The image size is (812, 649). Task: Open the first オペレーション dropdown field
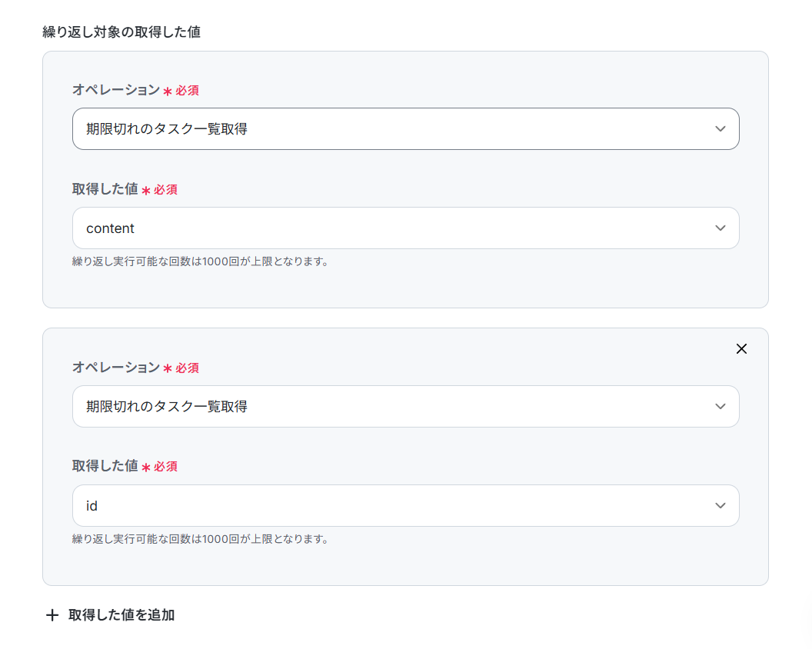(x=405, y=129)
